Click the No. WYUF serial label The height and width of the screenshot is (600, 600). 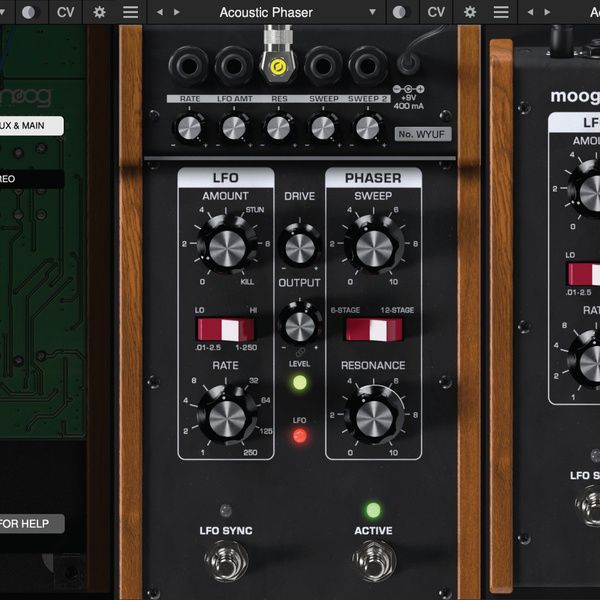pyautogui.click(x=422, y=134)
